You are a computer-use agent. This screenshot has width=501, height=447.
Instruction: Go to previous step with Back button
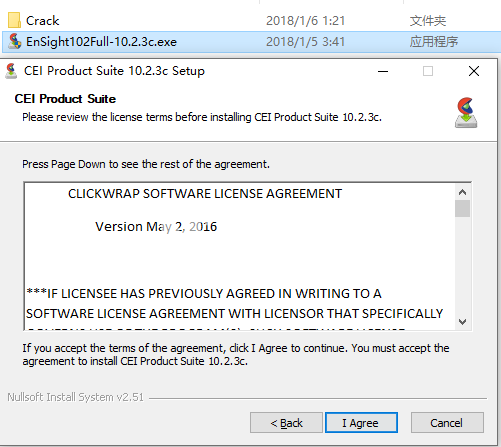286,423
